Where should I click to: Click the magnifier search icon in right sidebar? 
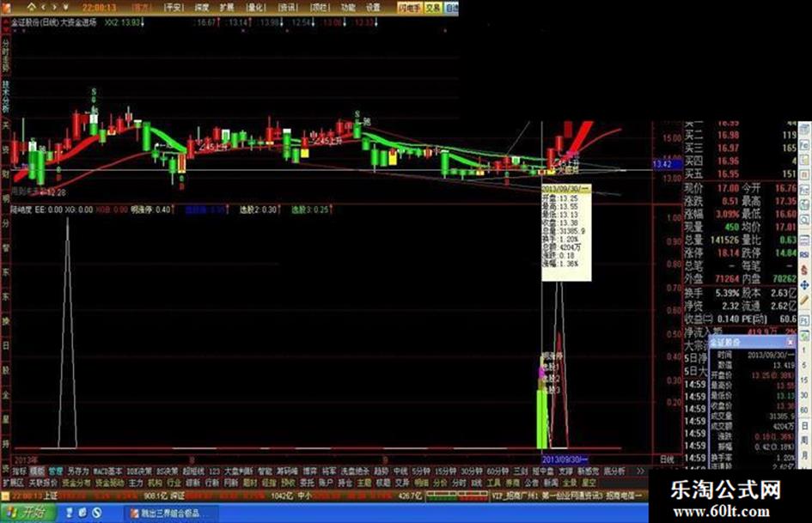click(x=804, y=220)
